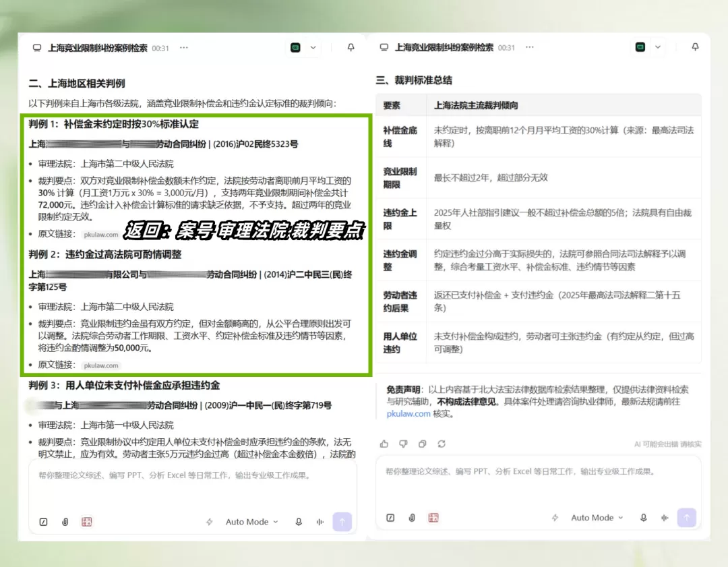Open the pkulaw.com source link under 判例 2
Viewport: 728px width, 567px height.
(100, 365)
